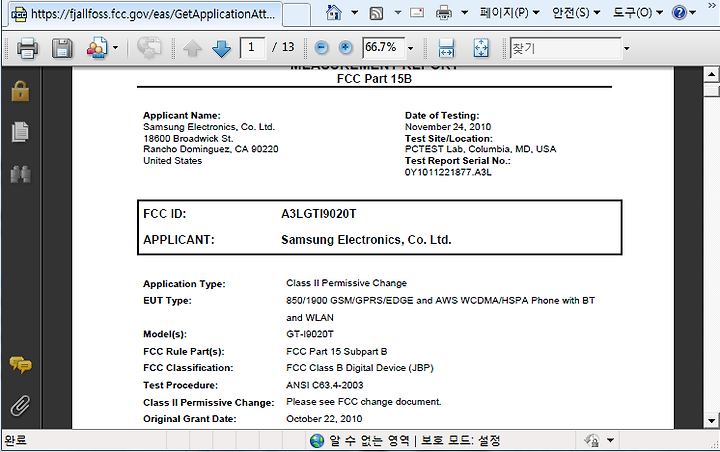Click 'November 24, 2010' test date
This screenshot has height=452, width=720.
[448, 127]
